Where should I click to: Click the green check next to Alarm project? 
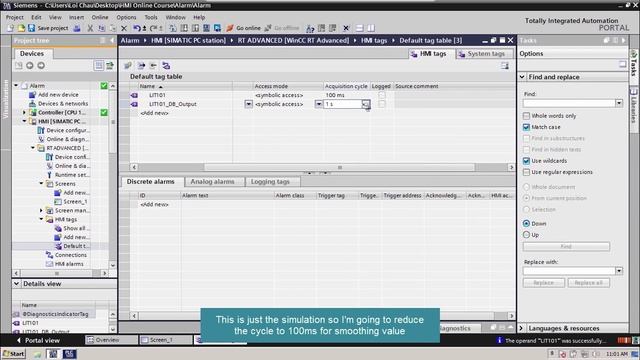104,86
